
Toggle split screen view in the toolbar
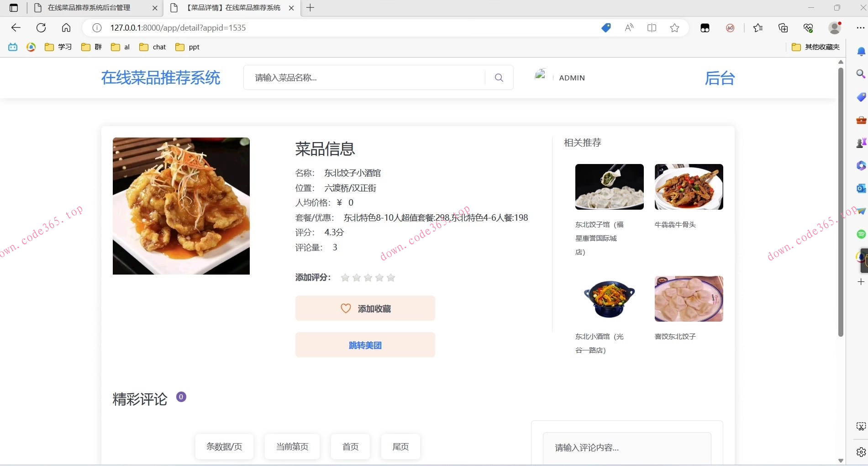pyautogui.click(x=652, y=27)
